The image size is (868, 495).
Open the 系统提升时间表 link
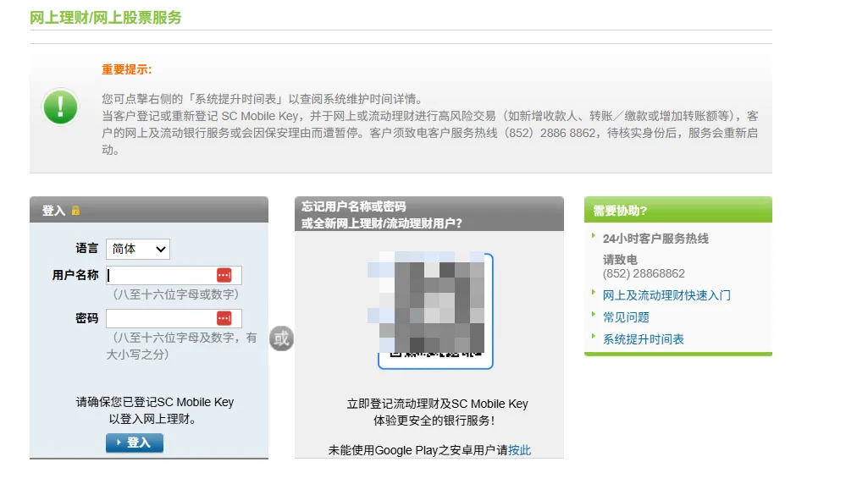pos(644,339)
